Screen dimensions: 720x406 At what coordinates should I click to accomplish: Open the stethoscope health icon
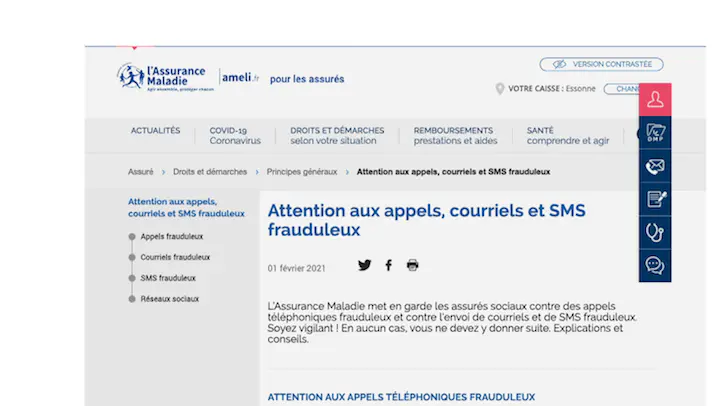click(655, 232)
